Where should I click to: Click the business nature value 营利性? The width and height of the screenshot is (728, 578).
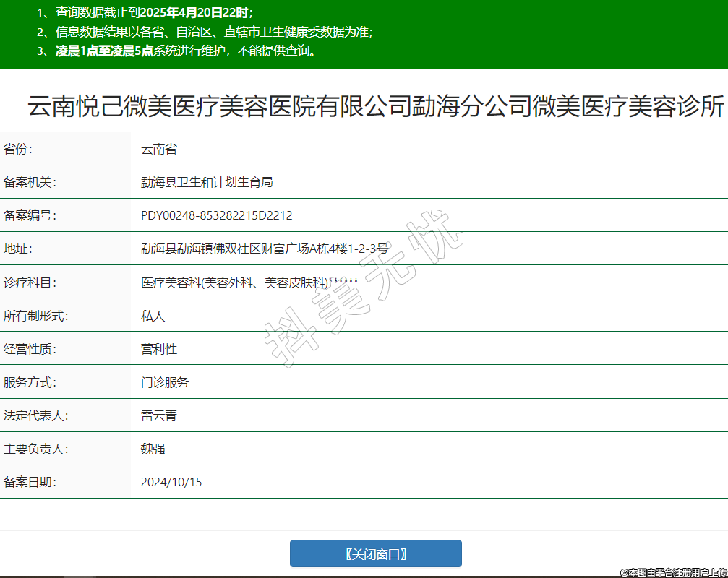click(159, 349)
